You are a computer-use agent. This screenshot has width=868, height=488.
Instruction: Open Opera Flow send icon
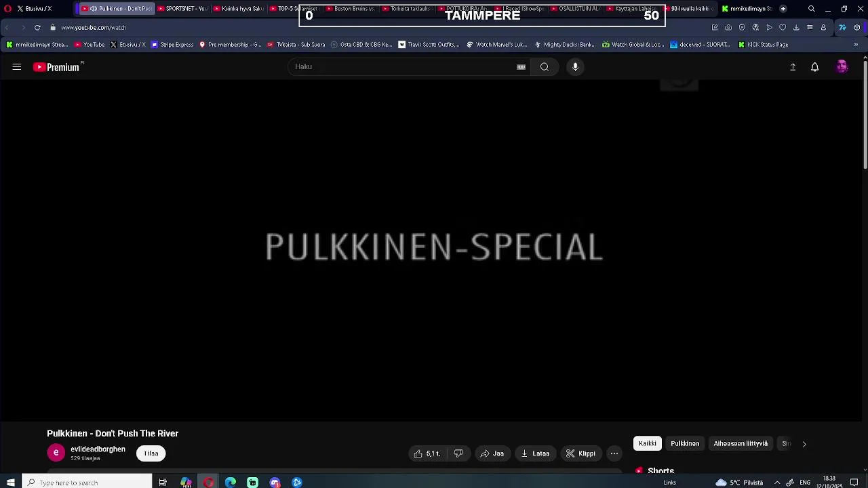click(x=769, y=28)
